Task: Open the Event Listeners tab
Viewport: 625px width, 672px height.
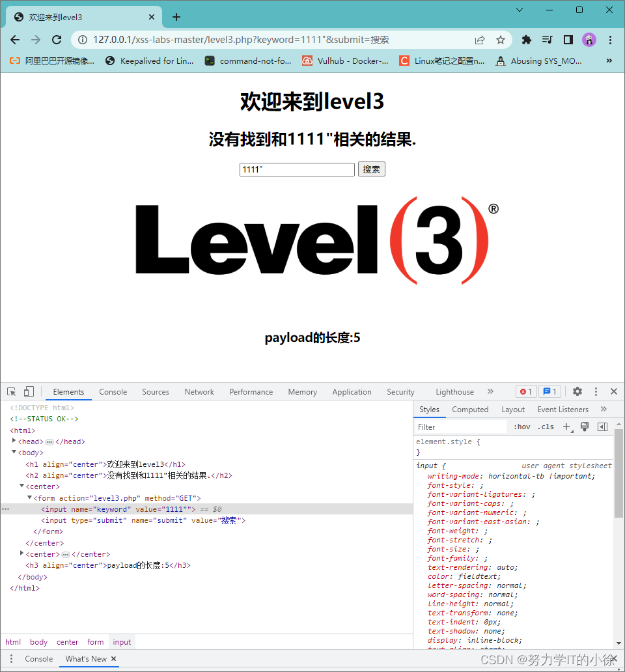Action: (563, 410)
